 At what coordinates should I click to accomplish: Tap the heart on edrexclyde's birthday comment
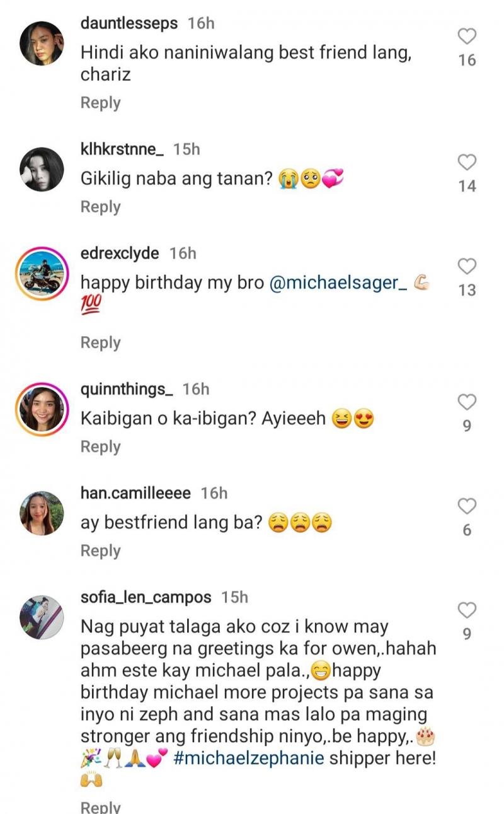coord(467,267)
